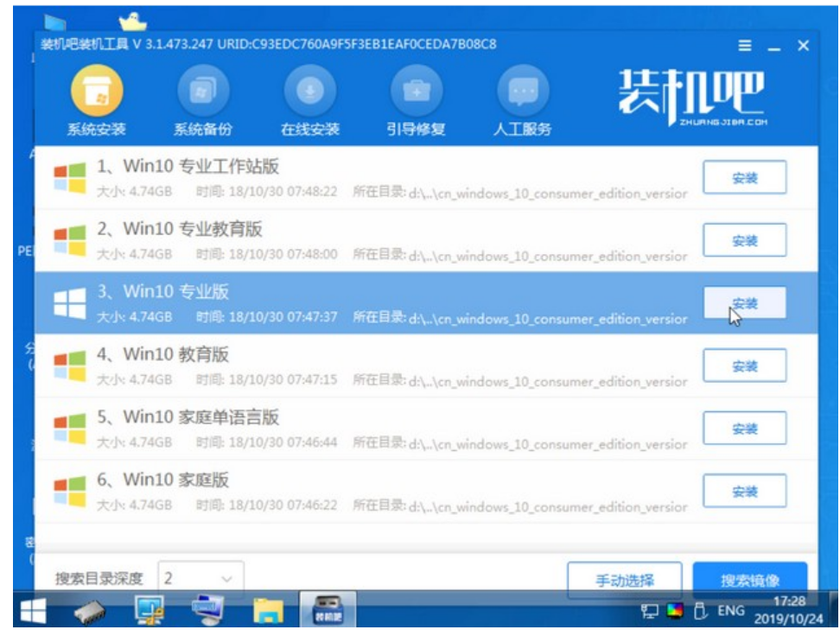The width and height of the screenshot is (840, 636).
Task: Open the hamburger menu in title bar
Action: 745,46
